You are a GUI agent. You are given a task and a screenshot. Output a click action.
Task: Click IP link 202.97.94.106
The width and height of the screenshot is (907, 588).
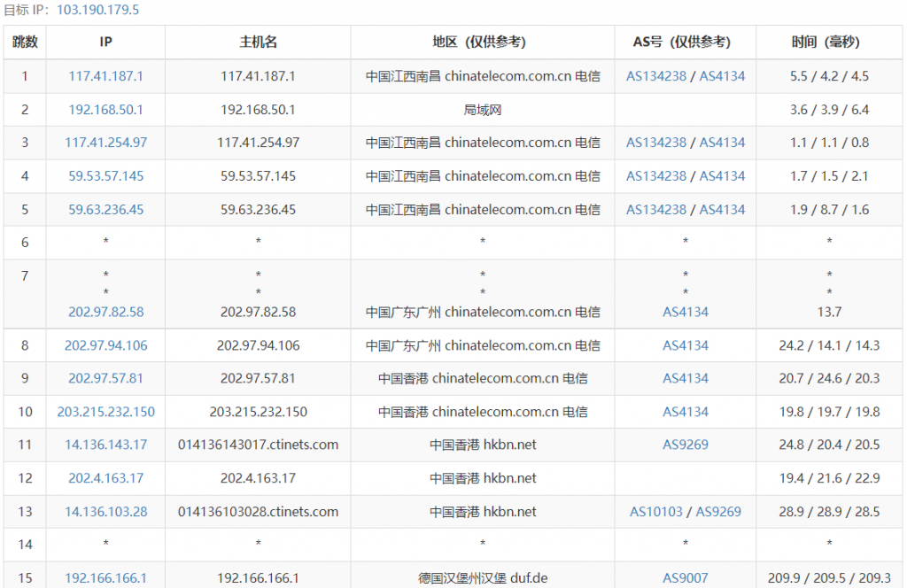105,345
